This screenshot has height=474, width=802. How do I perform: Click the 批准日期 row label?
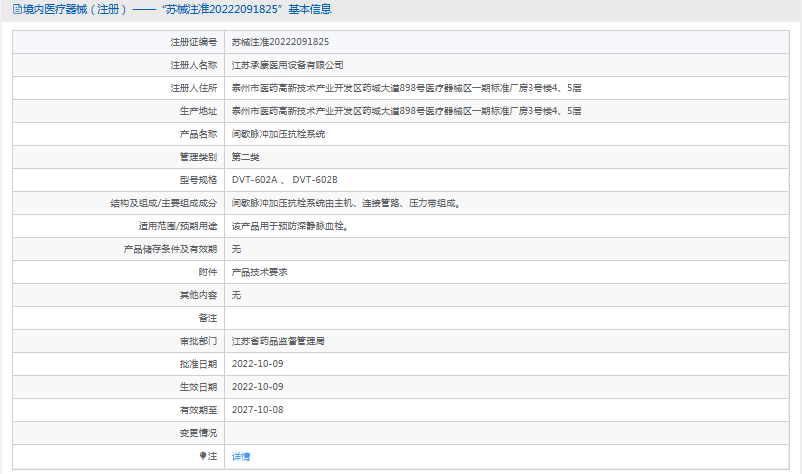click(198, 364)
